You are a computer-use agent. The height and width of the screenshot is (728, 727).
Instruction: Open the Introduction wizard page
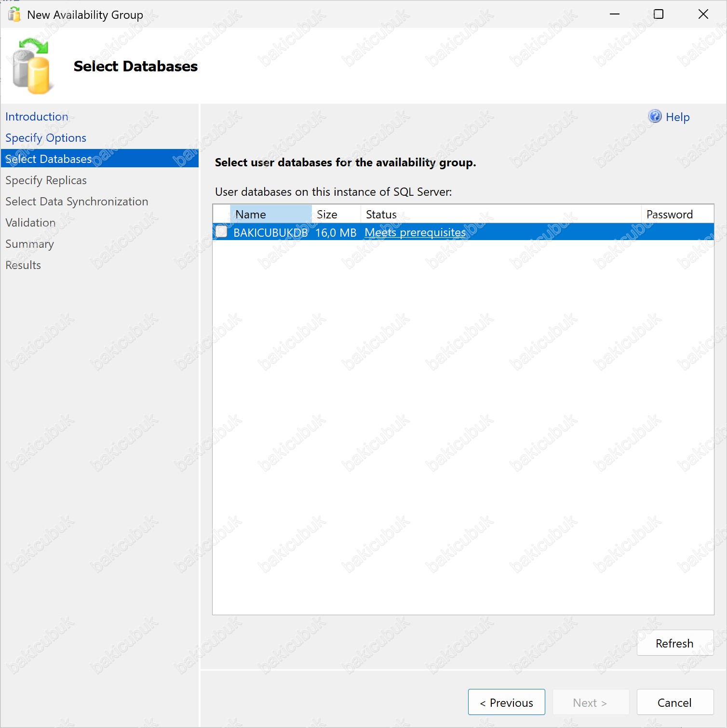tap(37, 117)
